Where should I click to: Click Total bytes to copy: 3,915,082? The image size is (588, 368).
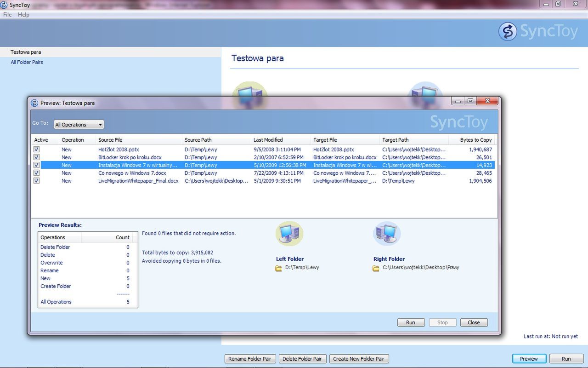(177, 253)
